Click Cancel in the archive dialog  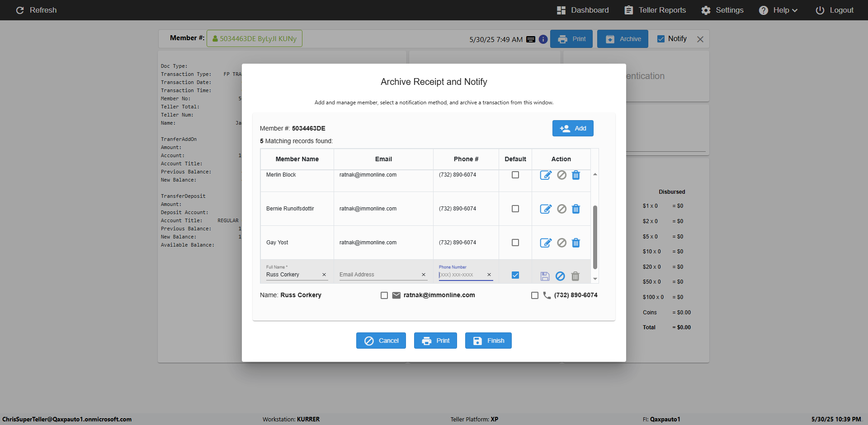pos(381,341)
